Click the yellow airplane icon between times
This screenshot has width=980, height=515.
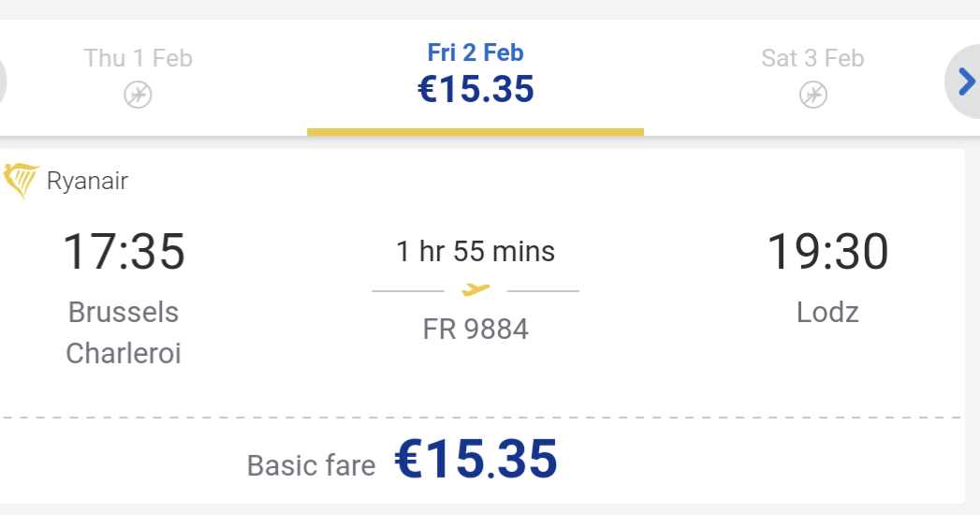tap(475, 290)
